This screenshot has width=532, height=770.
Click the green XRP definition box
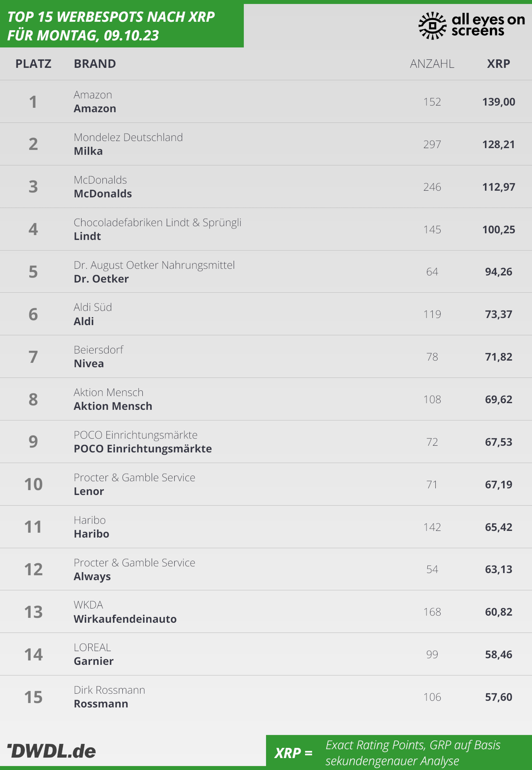tap(399, 753)
